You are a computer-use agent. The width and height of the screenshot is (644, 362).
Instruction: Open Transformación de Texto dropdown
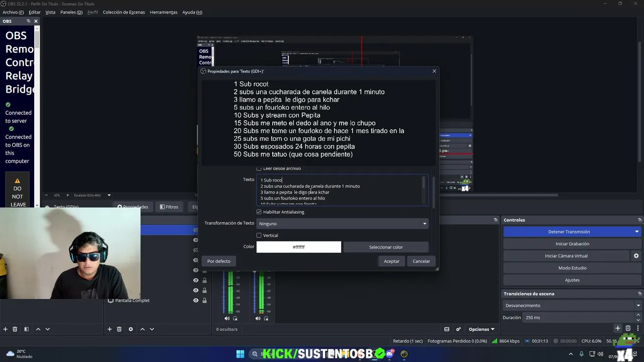(x=343, y=224)
